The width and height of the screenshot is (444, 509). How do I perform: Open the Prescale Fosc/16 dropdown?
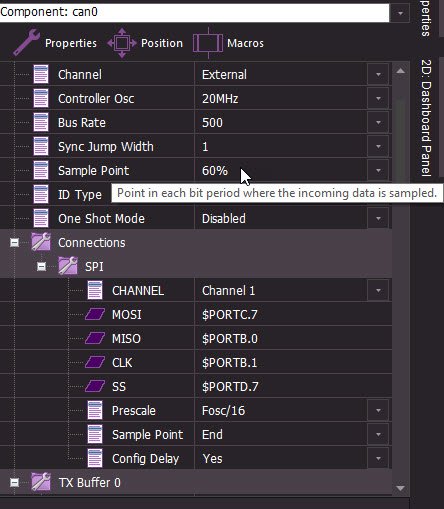click(378, 410)
